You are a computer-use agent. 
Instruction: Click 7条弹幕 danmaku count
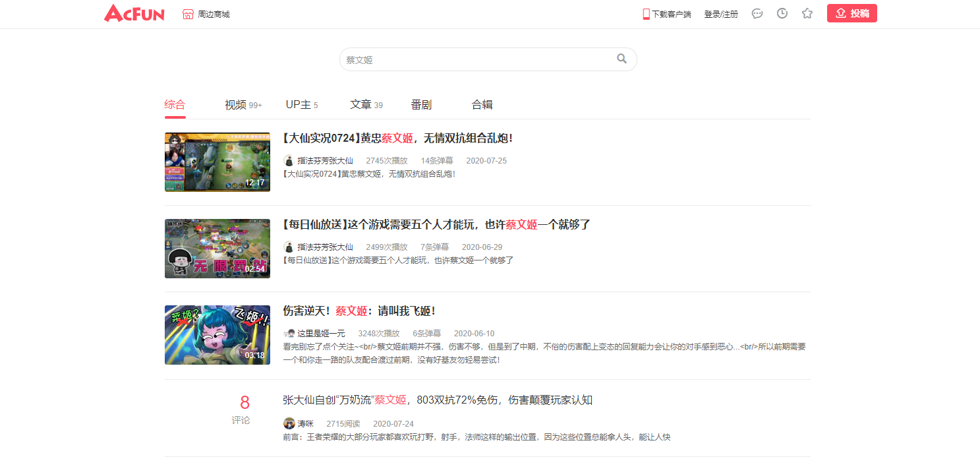click(x=435, y=247)
